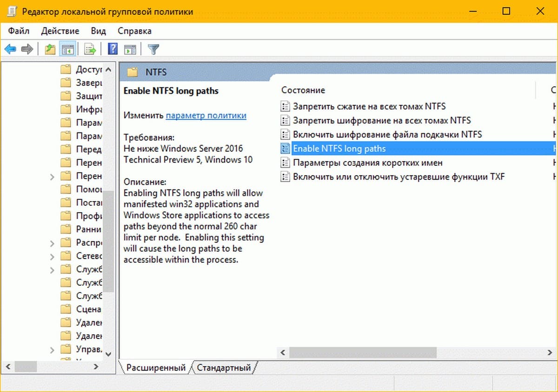
Task: Toggle the action pane toolbar icon
Action: pyautogui.click(x=130, y=49)
